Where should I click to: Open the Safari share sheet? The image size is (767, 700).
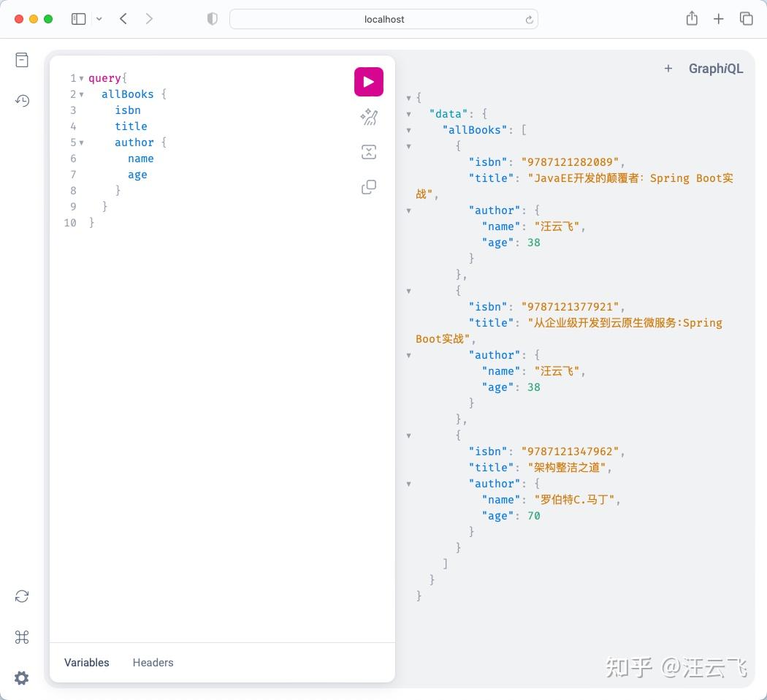pos(691,19)
